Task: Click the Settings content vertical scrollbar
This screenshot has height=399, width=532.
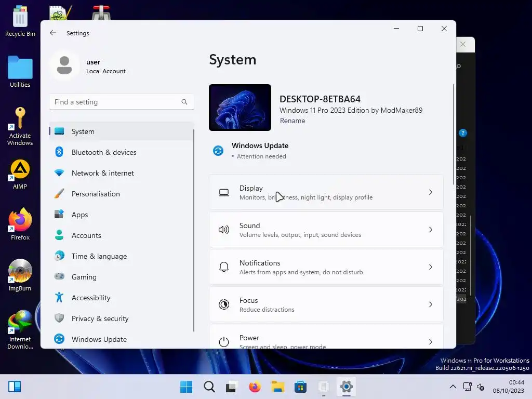Action: point(453,135)
